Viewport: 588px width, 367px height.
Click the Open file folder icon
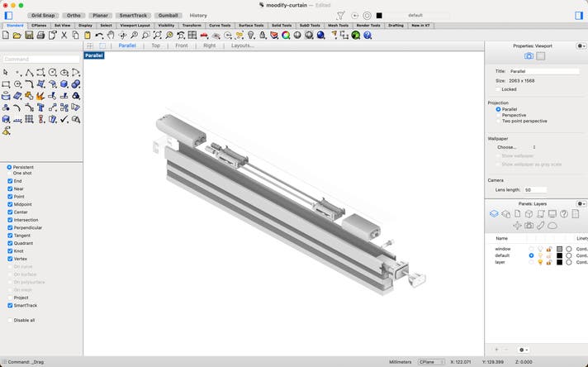coord(17,36)
